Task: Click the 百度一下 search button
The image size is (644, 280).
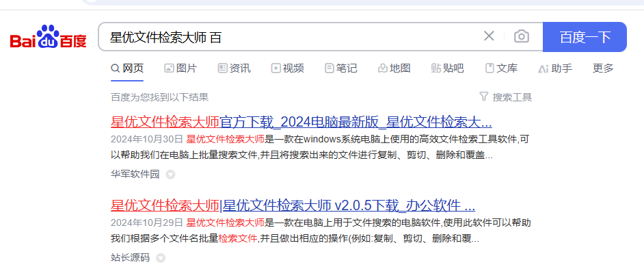Action: click(585, 37)
